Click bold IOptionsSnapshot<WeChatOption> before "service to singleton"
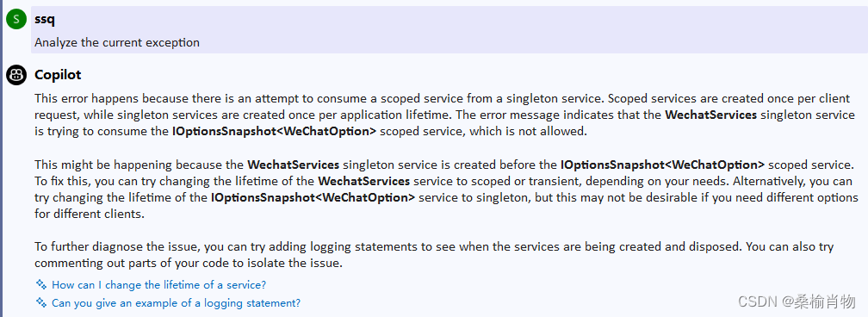868x317 pixels. (313, 197)
